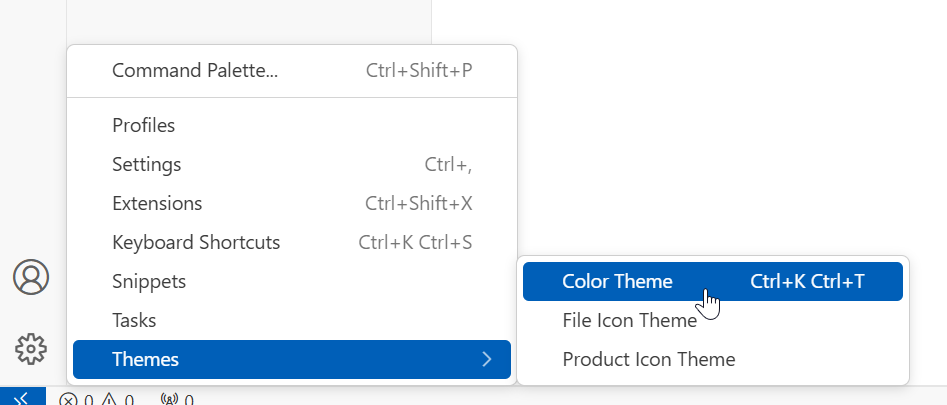
Task: Select Profiles in the menu
Action: (x=144, y=125)
